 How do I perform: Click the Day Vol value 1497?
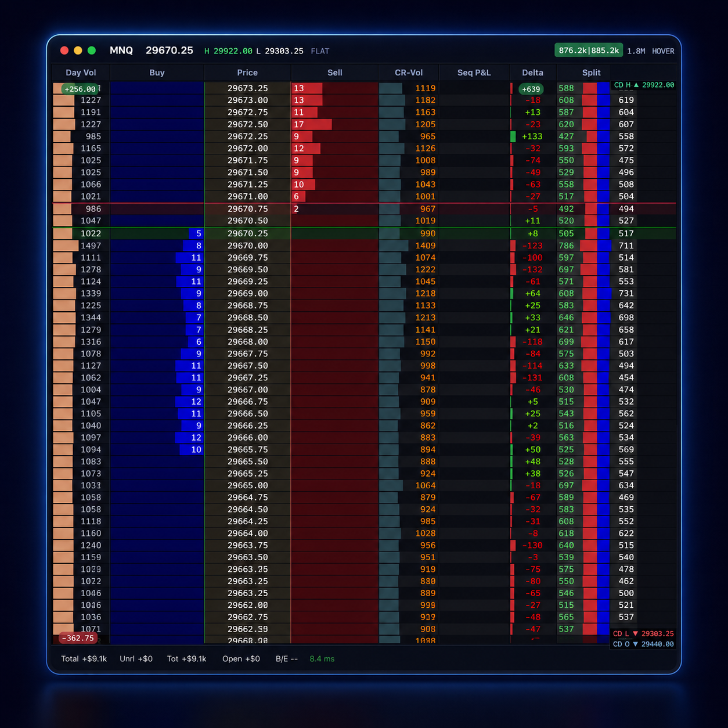tap(91, 246)
